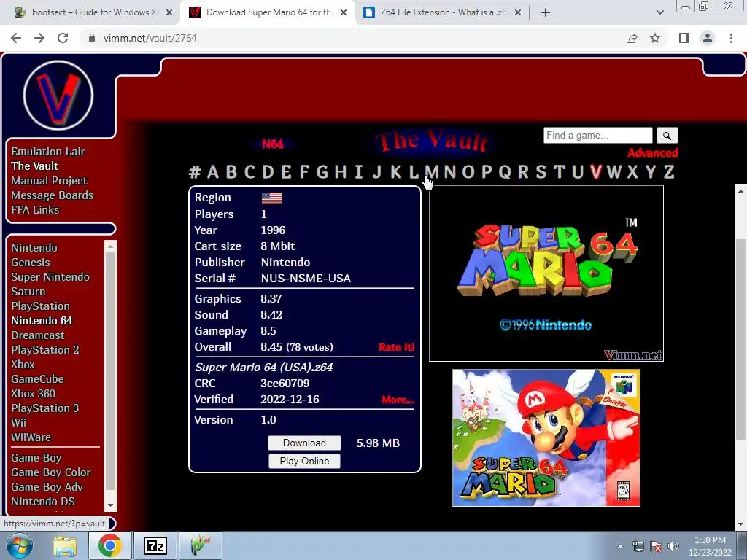Open Chrome profile avatar

coord(708,38)
